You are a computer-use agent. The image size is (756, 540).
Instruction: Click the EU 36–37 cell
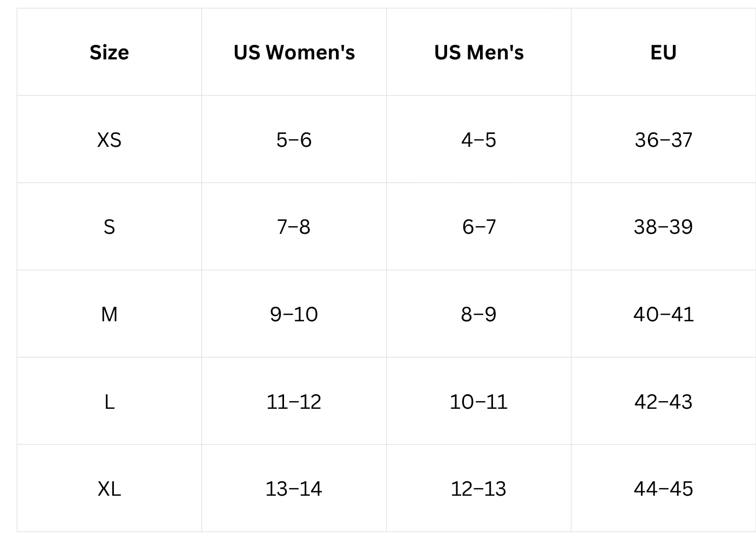[x=663, y=140]
